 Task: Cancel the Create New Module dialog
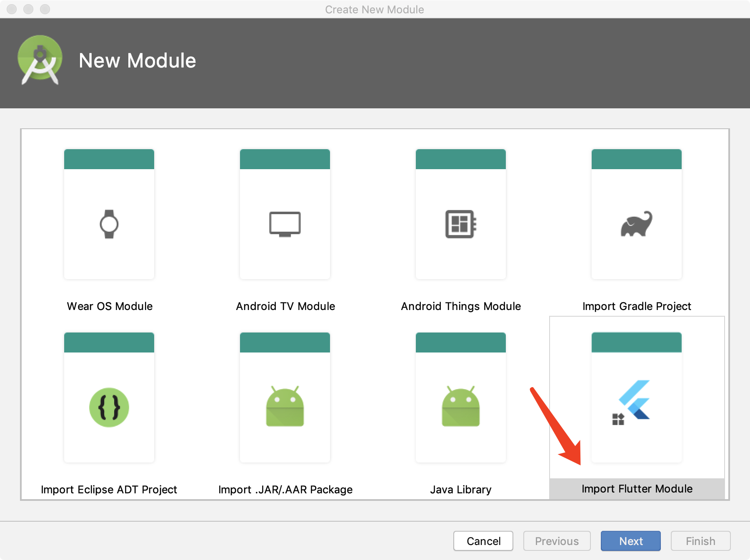click(483, 541)
